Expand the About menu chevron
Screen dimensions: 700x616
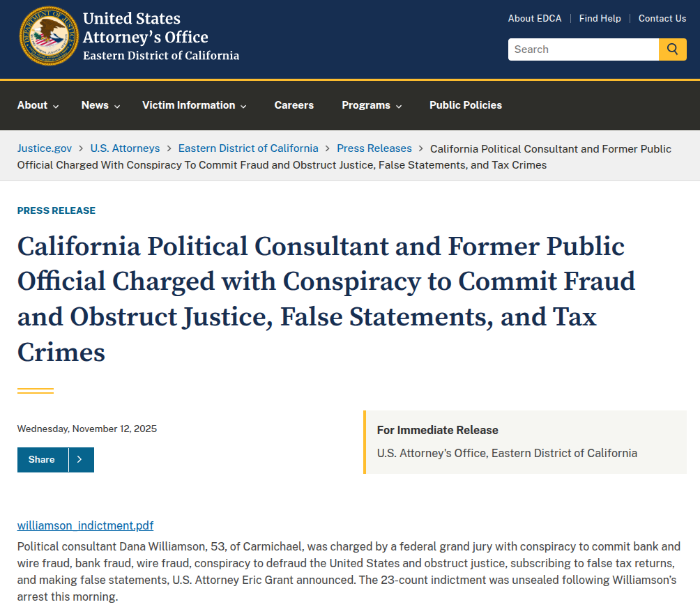point(56,106)
